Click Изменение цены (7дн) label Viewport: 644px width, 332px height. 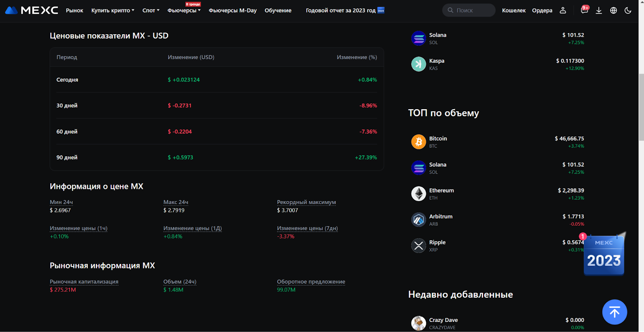pyautogui.click(x=308, y=228)
